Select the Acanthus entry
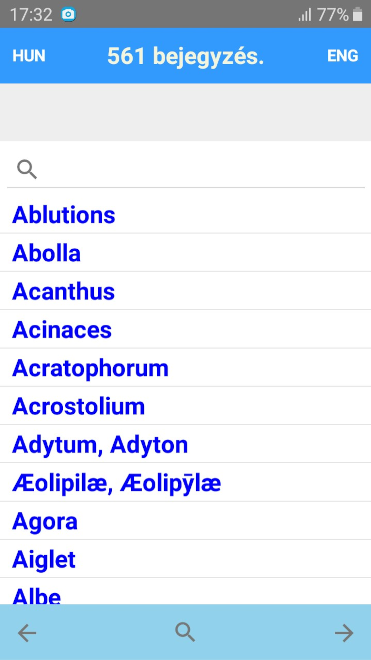This screenshot has width=371, height=660. (185, 291)
